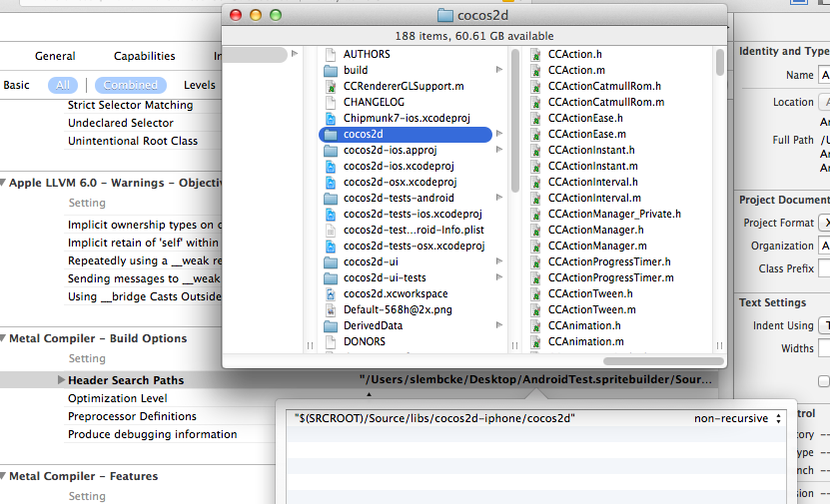Switch to Levels view
830x504 pixels.
[x=200, y=85]
